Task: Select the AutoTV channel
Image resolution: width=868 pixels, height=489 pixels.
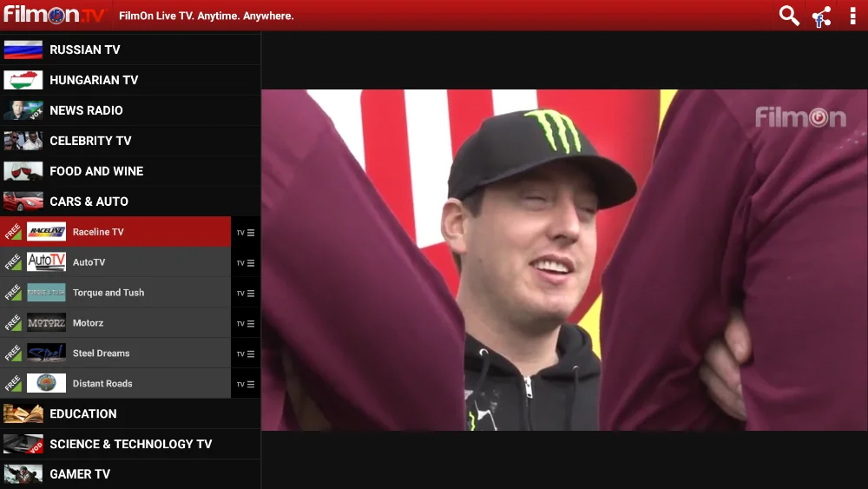Action: coord(115,262)
